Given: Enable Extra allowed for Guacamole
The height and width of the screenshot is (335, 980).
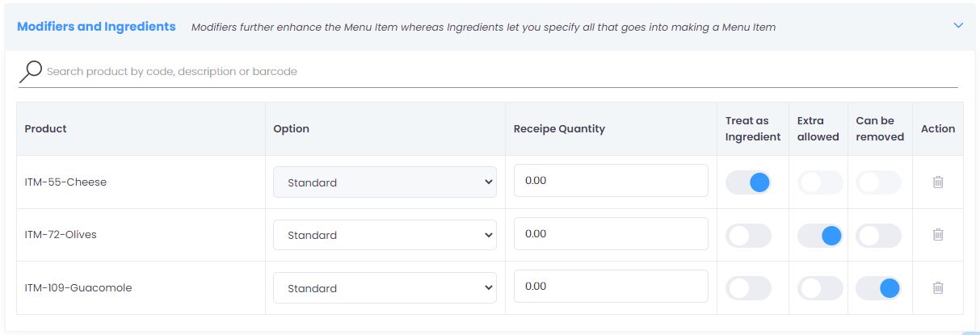Looking at the screenshot, I should [819, 288].
